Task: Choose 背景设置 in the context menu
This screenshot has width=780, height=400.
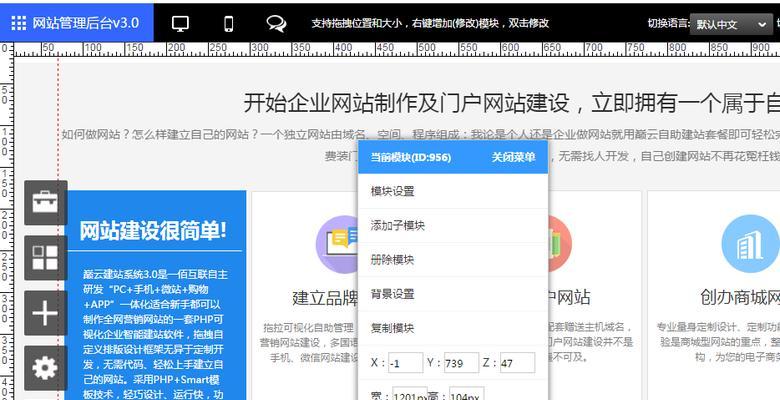Action: click(x=453, y=294)
